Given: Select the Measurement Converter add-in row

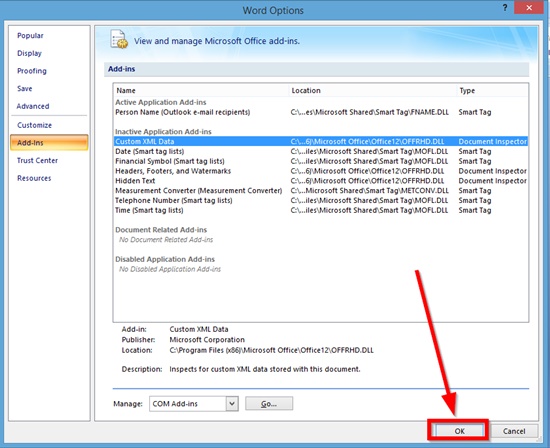Looking at the screenshot, I should (x=321, y=190).
